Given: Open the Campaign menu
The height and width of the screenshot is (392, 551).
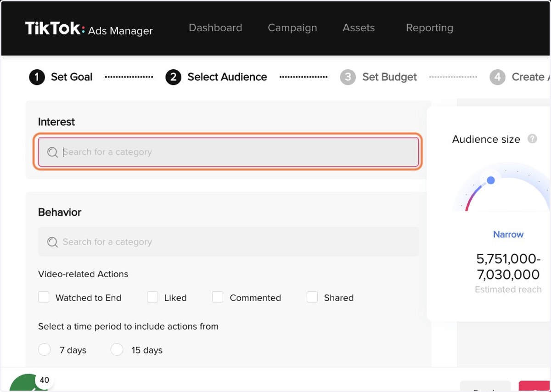Looking at the screenshot, I should point(292,28).
